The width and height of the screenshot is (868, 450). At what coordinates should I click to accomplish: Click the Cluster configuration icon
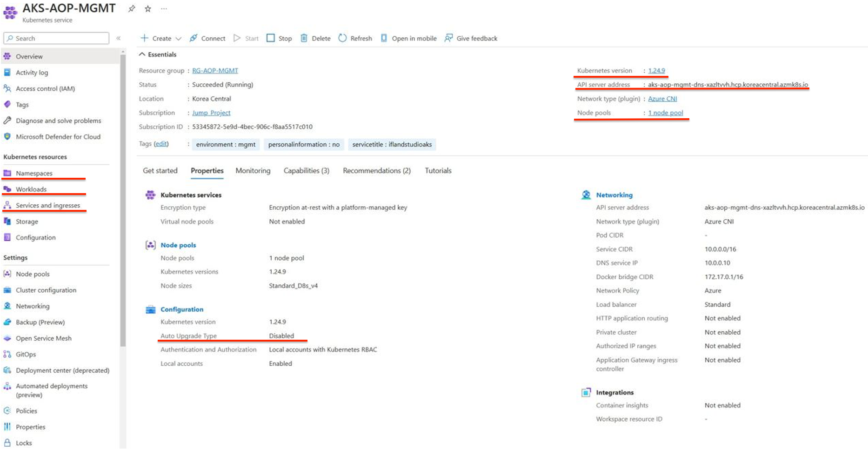(x=7, y=290)
